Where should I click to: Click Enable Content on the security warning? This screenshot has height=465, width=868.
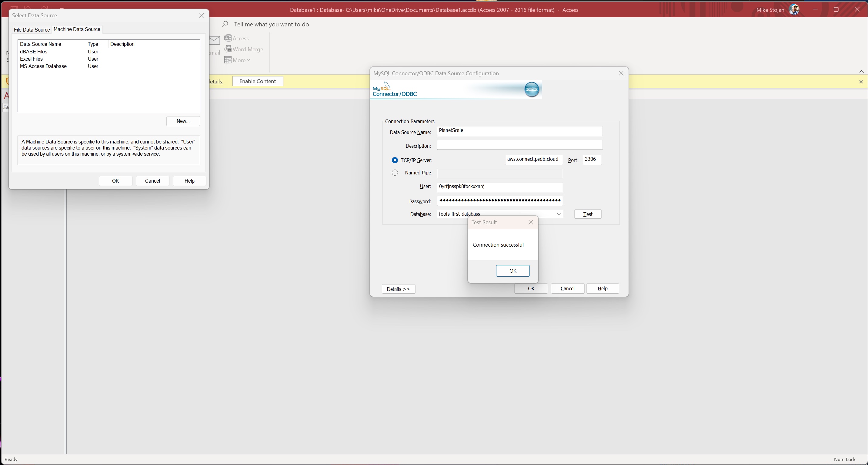[257, 81]
